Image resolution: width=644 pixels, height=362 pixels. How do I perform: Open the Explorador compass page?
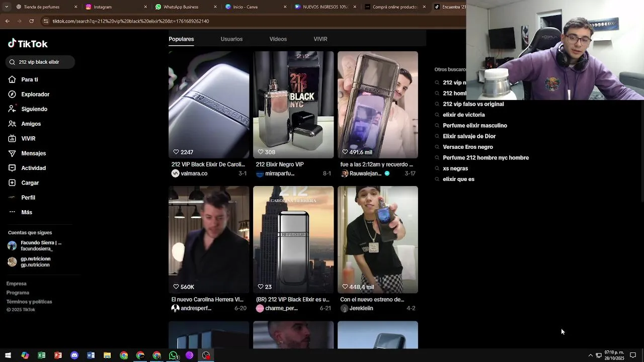point(29,94)
